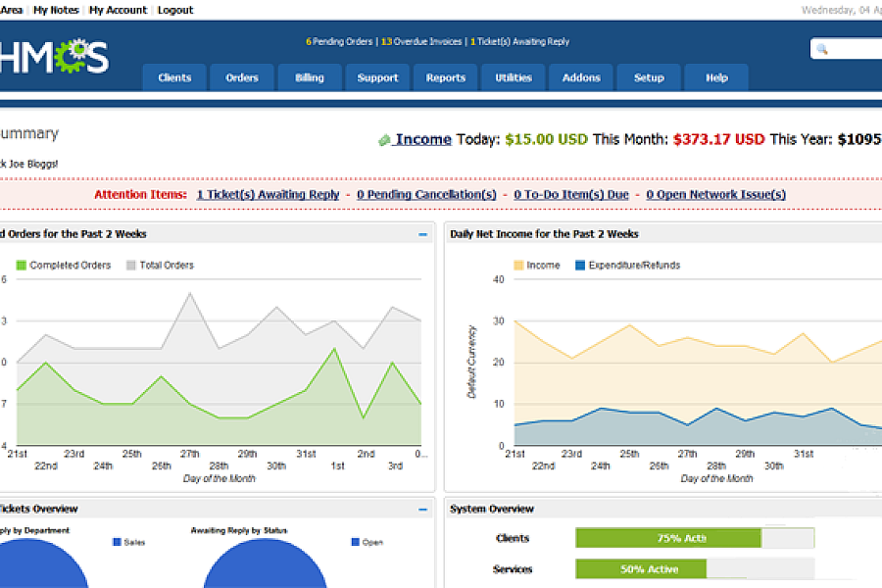This screenshot has width=882, height=588.
Task: Open the Setup menu tab
Action: click(649, 77)
